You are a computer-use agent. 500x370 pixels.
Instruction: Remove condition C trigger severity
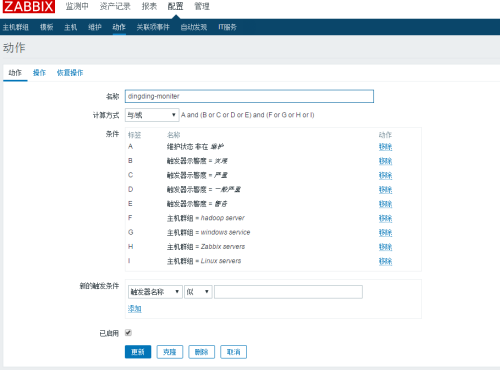point(385,176)
